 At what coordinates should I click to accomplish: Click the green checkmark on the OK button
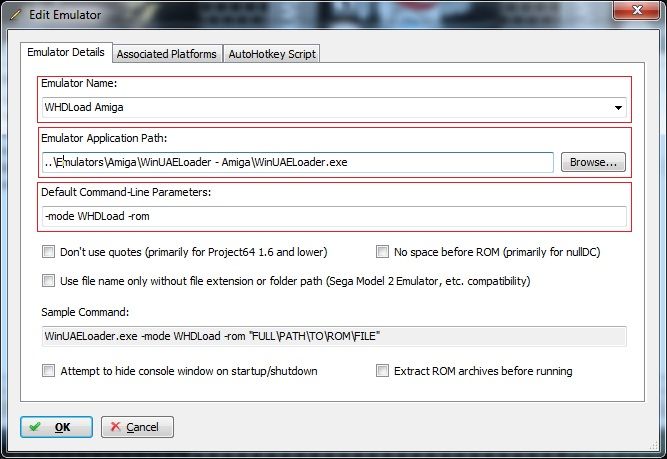pyautogui.click(x=35, y=427)
